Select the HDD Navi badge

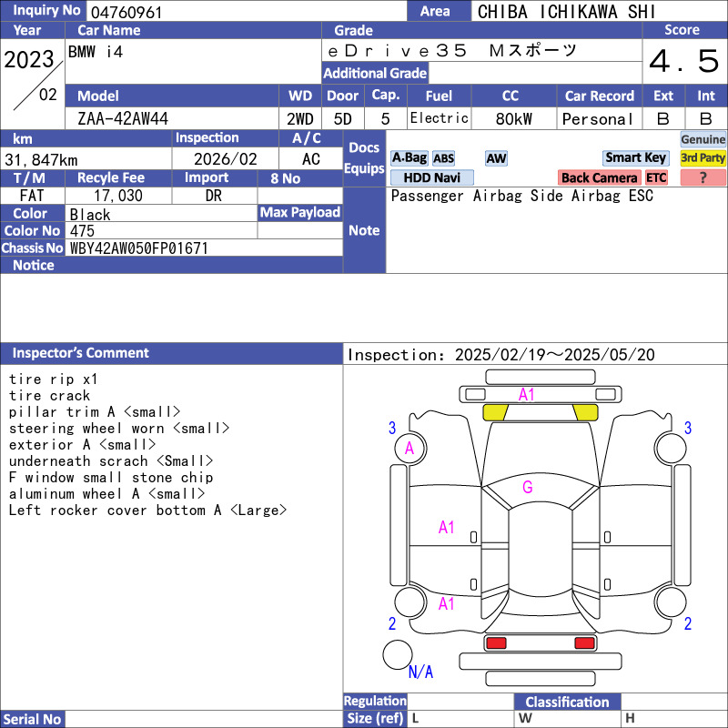click(x=432, y=177)
